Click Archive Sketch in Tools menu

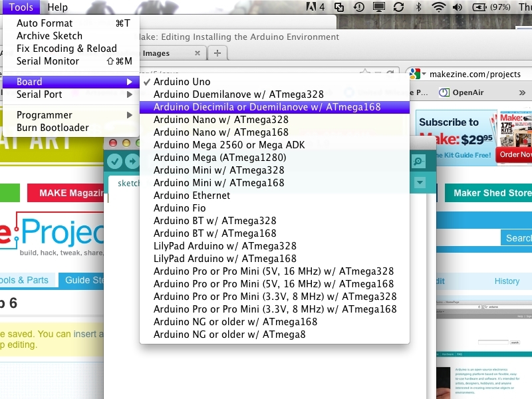[71, 36]
